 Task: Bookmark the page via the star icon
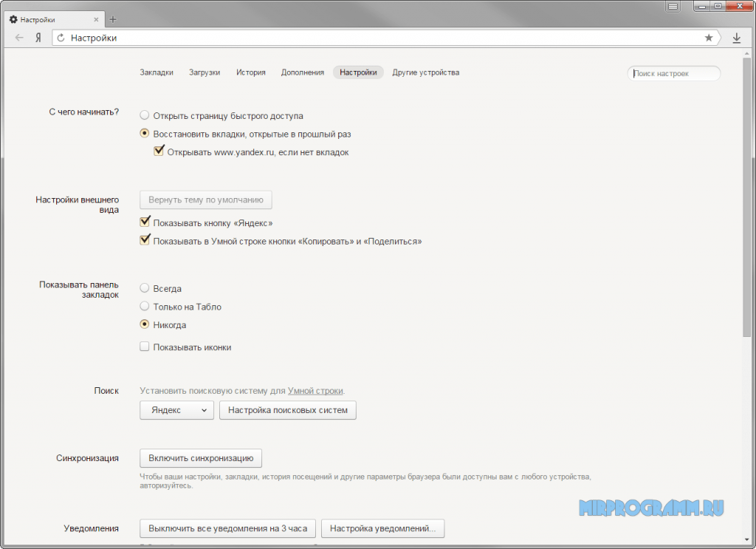click(708, 37)
